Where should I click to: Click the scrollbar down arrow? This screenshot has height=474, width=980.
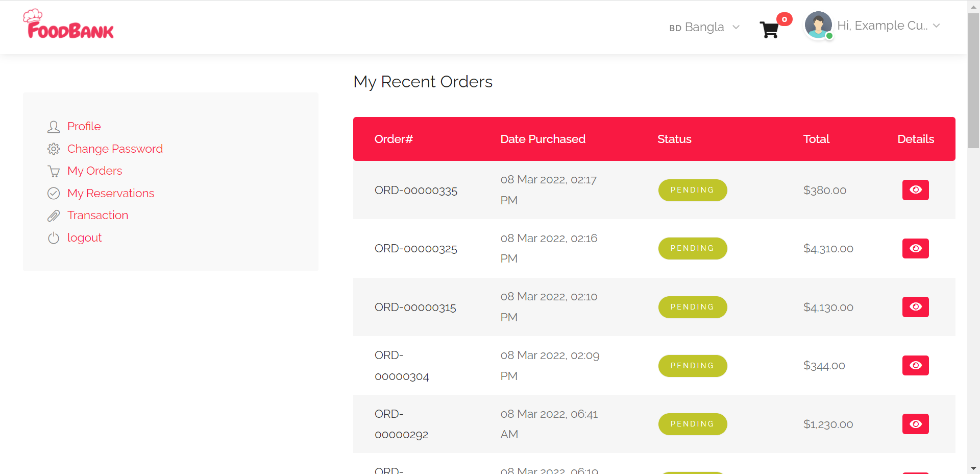tap(973, 468)
